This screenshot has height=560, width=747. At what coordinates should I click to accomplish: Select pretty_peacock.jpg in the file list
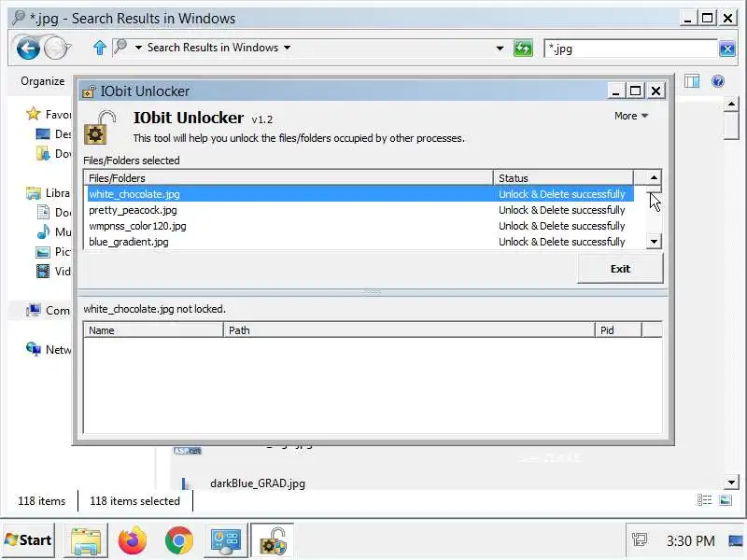(x=360, y=210)
